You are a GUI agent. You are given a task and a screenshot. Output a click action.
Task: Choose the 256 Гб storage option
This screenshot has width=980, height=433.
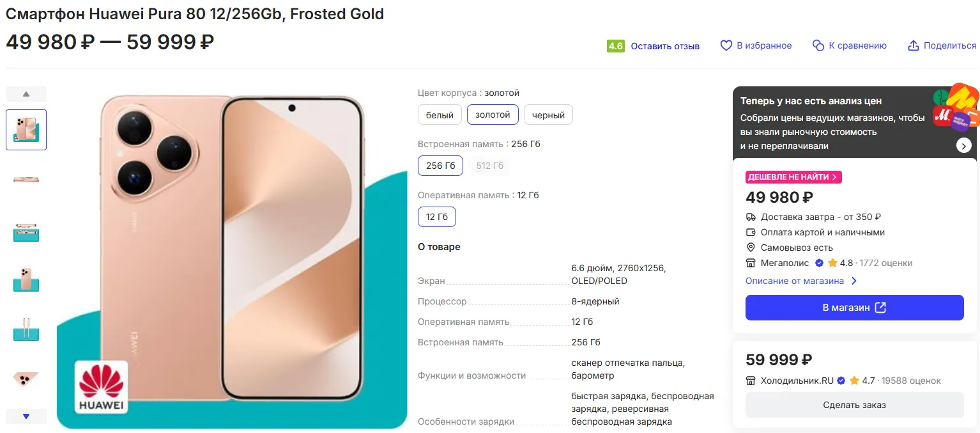(x=440, y=166)
